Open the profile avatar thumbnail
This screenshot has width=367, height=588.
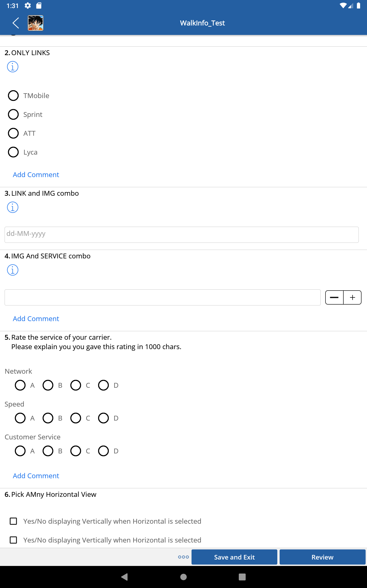coord(35,23)
